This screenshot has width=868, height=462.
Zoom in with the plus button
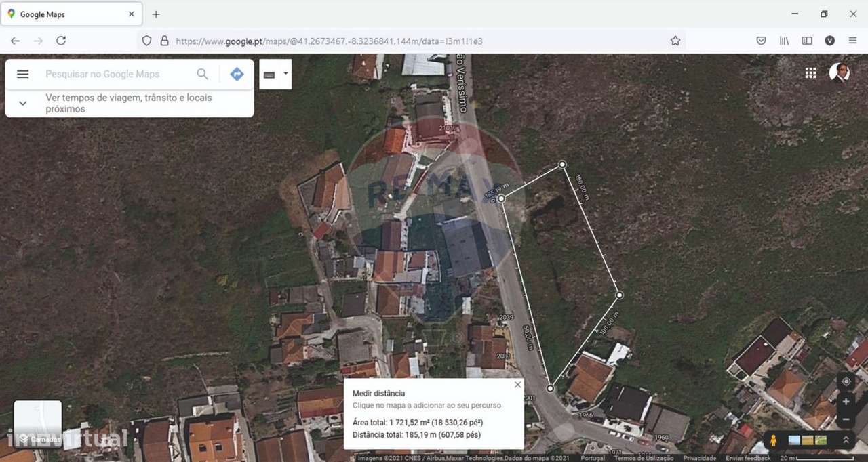tap(846, 402)
